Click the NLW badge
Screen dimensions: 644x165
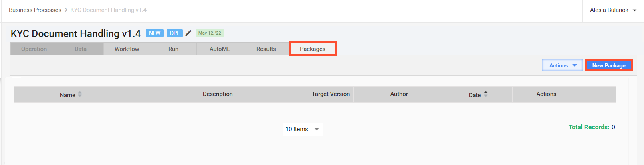[155, 33]
